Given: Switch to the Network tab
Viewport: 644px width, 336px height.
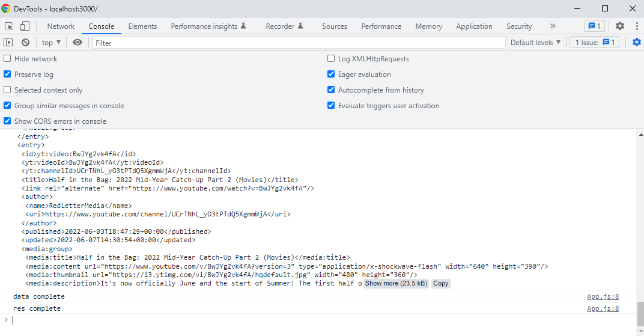Looking at the screenshot, I should (x=61, y=26).
